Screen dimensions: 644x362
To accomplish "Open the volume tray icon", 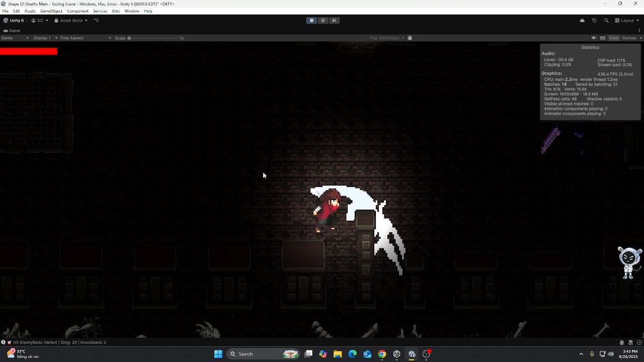I will 611,354.
